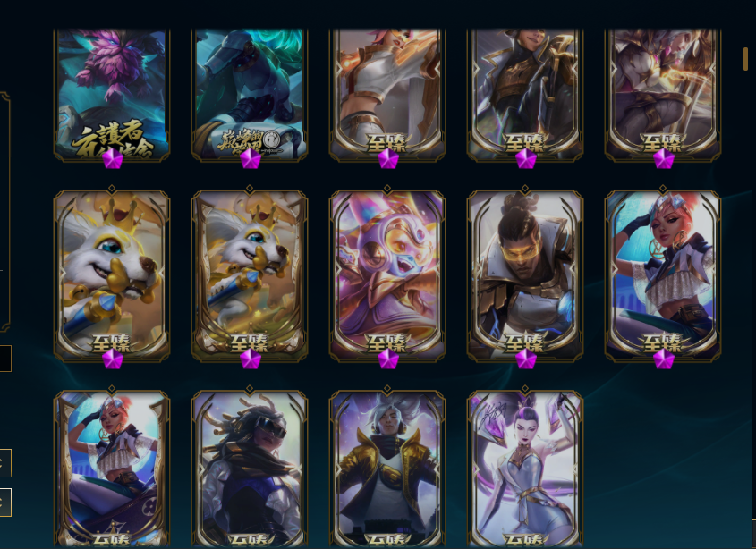This screenshot has height=549, width=756.
Task: Click the gold scrollbar handle on the right edge
Action: [746, 59]
